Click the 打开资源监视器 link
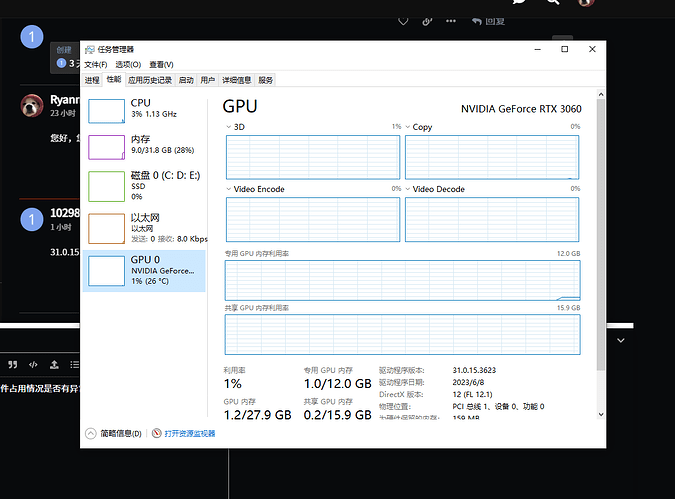675x499 pixels. [x=189, y=434]
